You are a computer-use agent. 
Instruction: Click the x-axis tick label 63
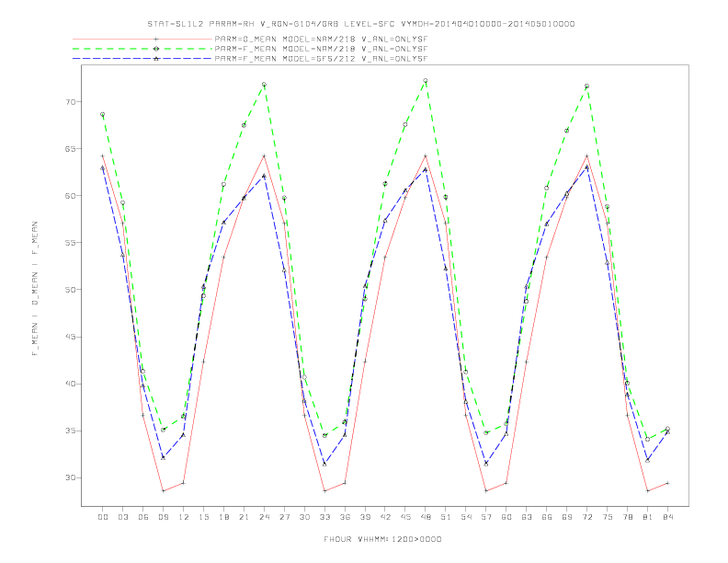(527, 517)
